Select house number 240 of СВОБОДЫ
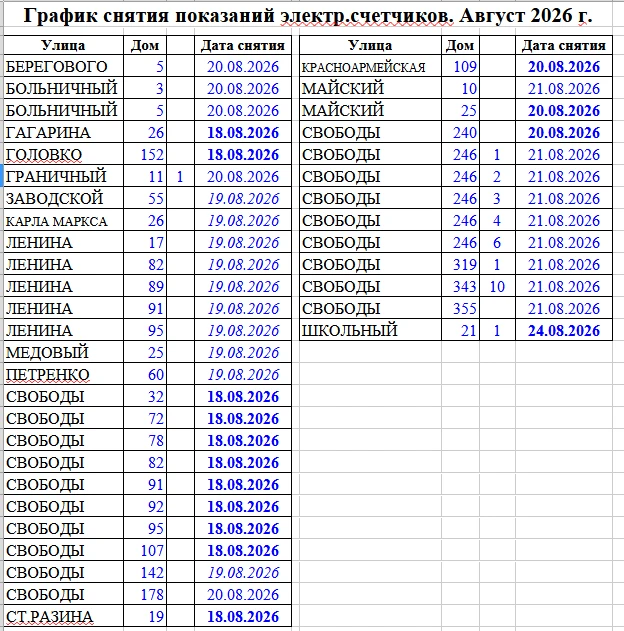The width and height of the screenshot is (624, 631). click(460, 132)
